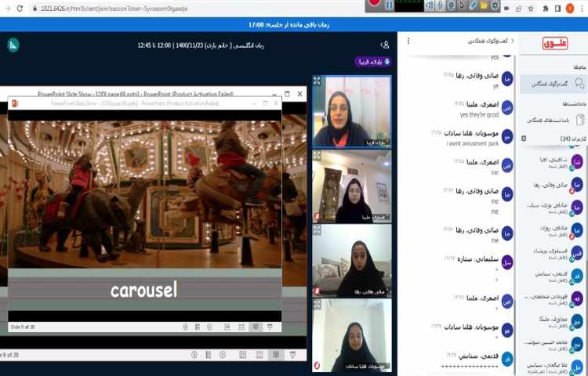Select گفت‌وگوی همگانی in the sidebar
Viewport: 588px width, 376px height.
(x=554, y=84)
